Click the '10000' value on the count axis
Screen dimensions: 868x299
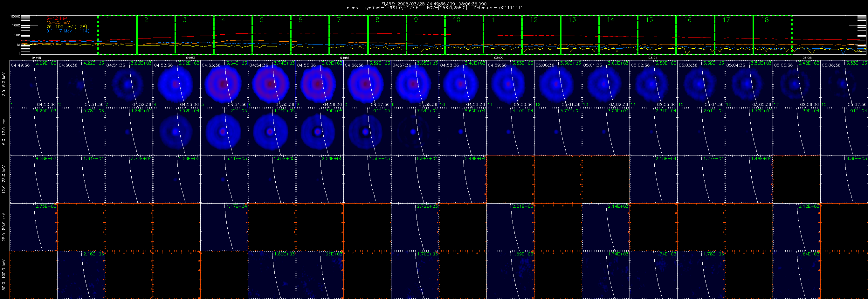point(15,16)
